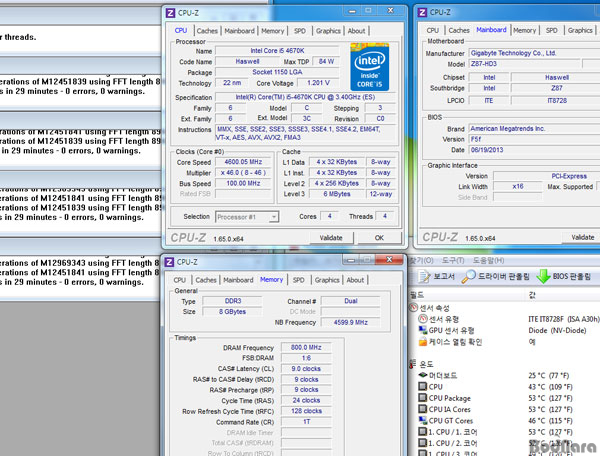The width and height of the screenshot is (600, 456).
Task: Click the CPU-Z logo icon in the Memory window title bar
Action: (169, 262)
